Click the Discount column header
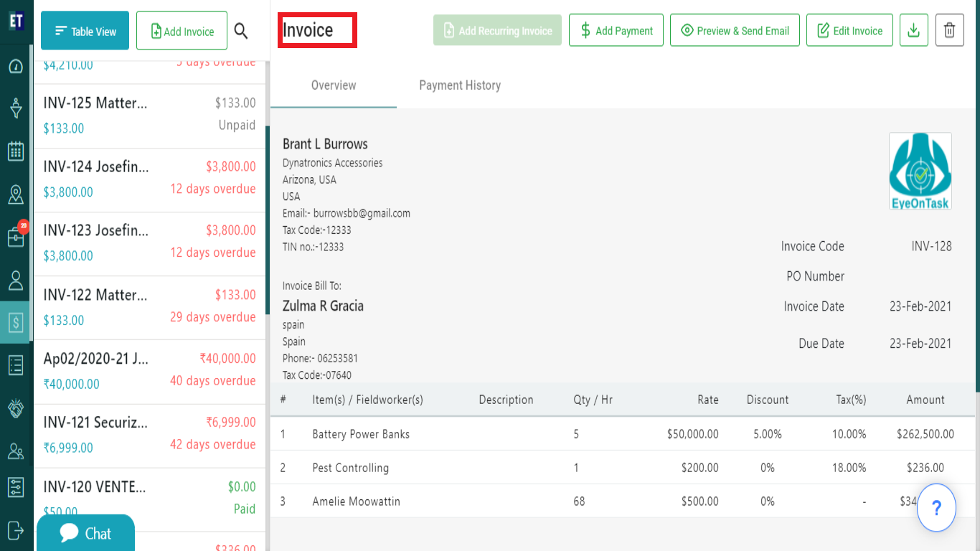 768,400
